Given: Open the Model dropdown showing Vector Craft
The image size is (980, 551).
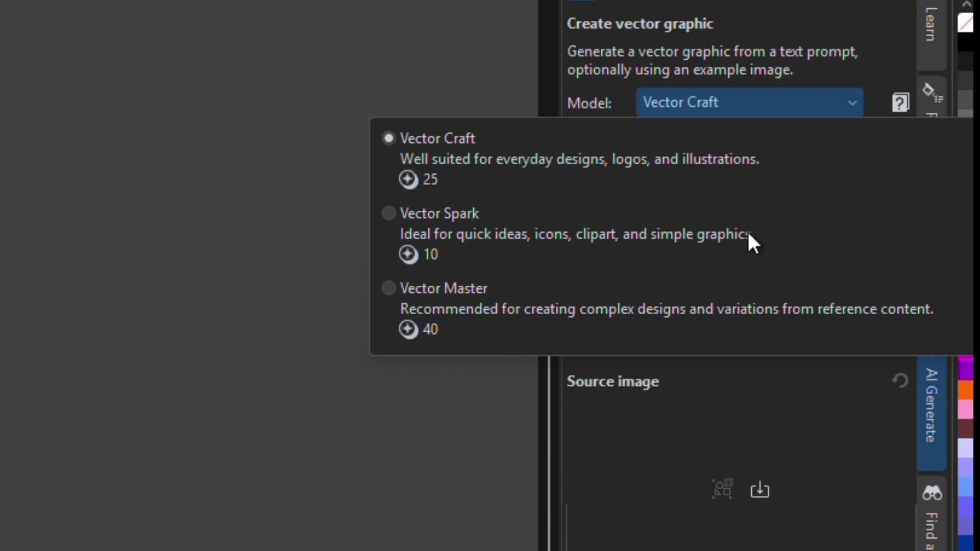Looking at the screenshot, I should (749, 103).
